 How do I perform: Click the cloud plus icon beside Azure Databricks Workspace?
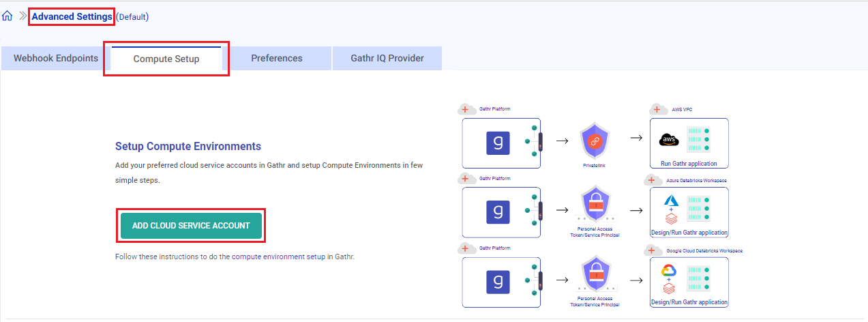[653, 180]
